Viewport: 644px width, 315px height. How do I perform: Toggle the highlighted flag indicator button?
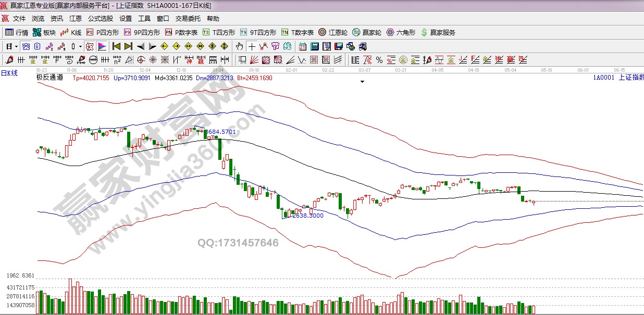(102, 46)
